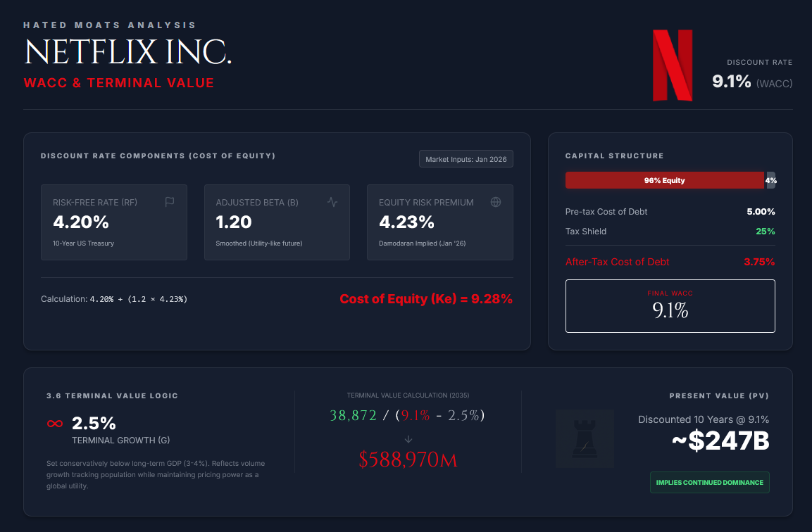Click the Market Inputs: Jan 2026 badge
The image size is (812, 532).
[x=466, y=159]
